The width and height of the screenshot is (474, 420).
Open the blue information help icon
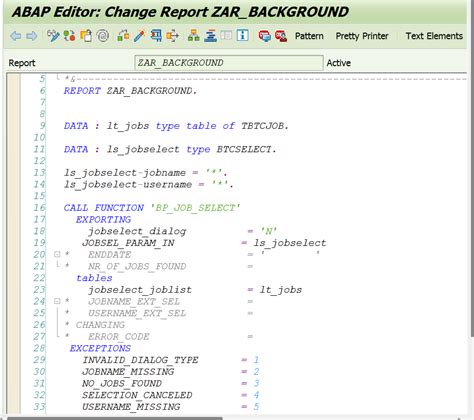(242, 35)
